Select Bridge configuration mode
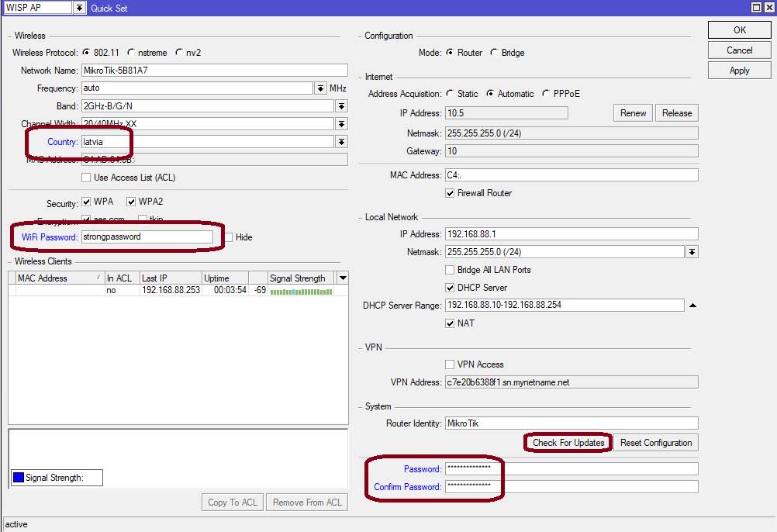777x532 pixels. tap(494, 53)
